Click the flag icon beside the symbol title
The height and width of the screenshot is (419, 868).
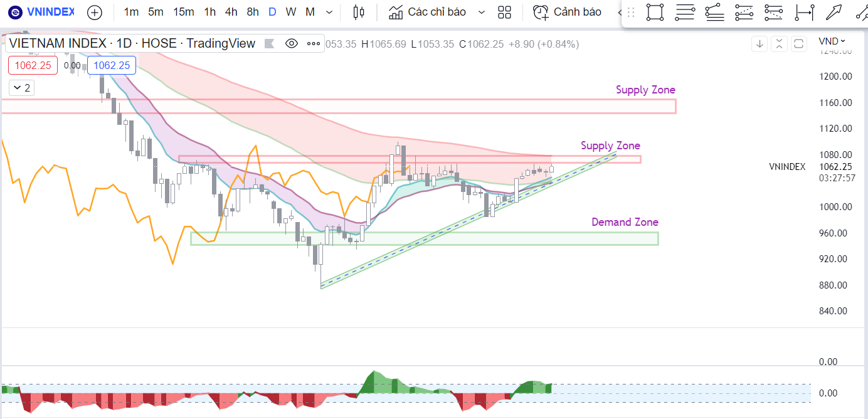point(270,43)
